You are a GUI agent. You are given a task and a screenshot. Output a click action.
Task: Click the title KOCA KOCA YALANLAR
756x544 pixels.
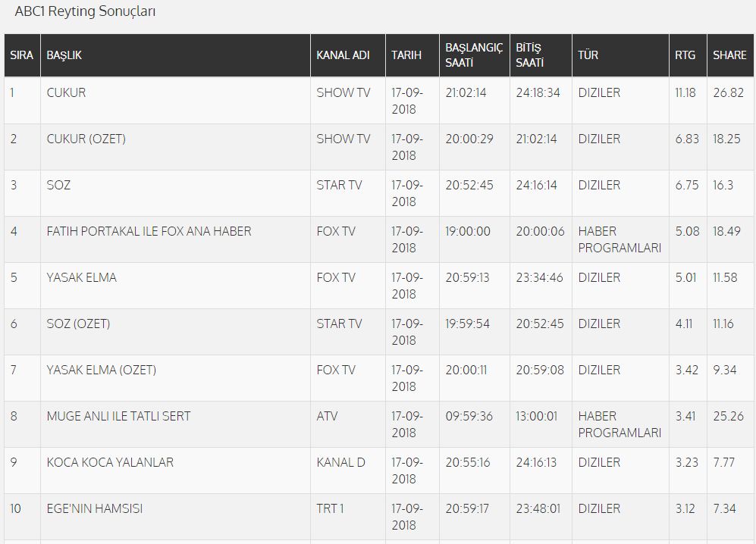click(x=110, y=463)
